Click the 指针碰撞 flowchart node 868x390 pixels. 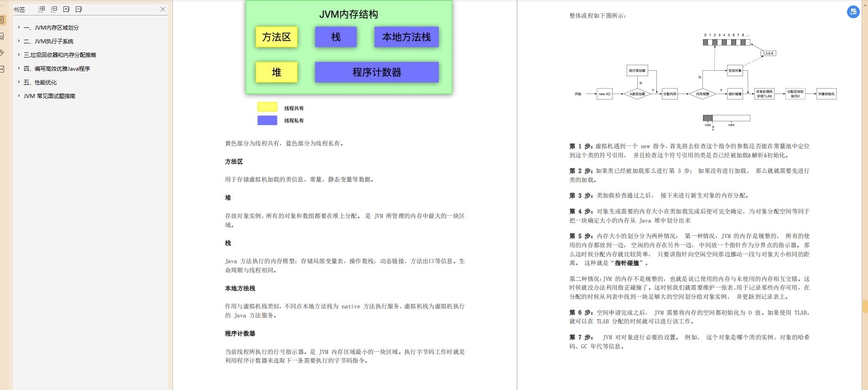coord(735,94)
